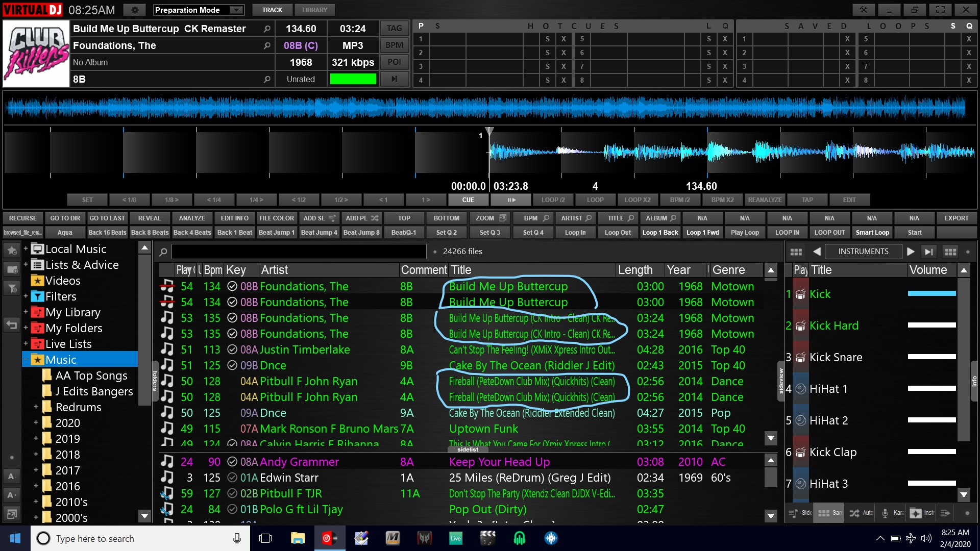
Task: Expand the 2019 folder
Action: [x=36, y=439]
